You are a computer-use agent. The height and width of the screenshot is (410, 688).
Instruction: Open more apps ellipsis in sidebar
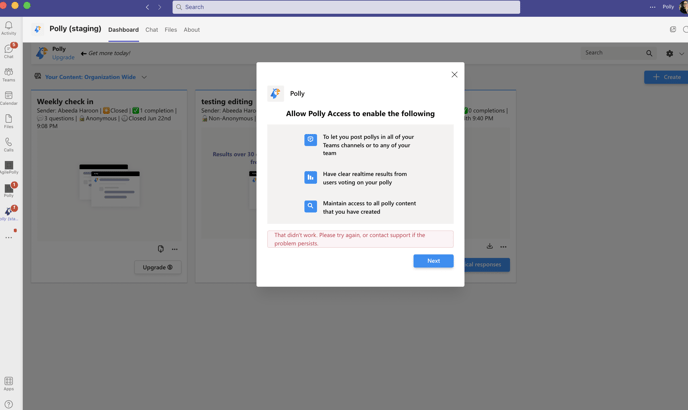point(8,237)
